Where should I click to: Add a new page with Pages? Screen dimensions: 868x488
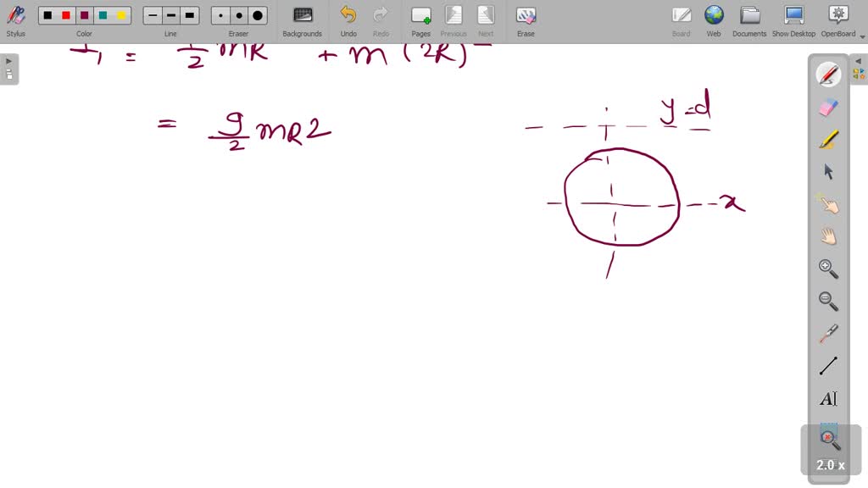[420, 20]
